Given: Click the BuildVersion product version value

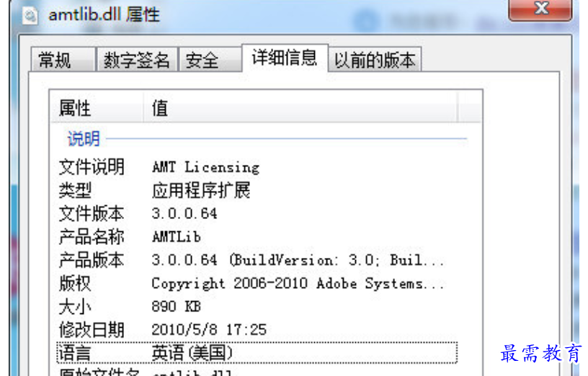Looking at the screenshot, I should [298, 260].
